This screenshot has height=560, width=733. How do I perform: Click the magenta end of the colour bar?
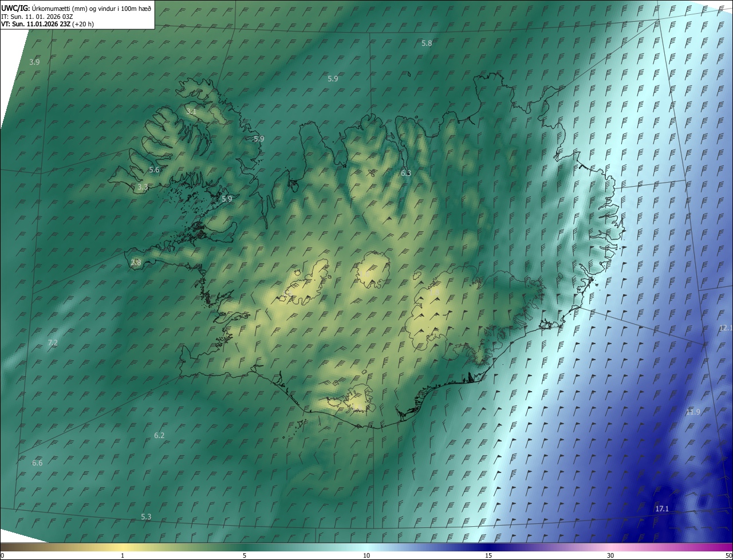tap(726, 547)
